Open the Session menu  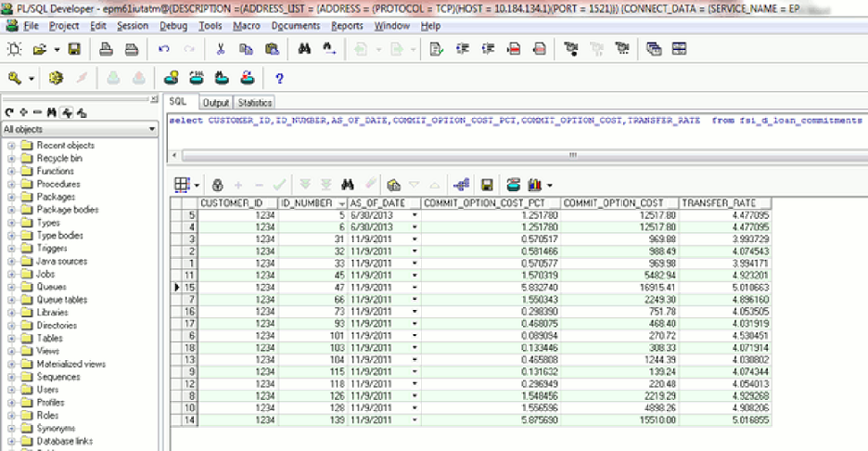point(133,25)
